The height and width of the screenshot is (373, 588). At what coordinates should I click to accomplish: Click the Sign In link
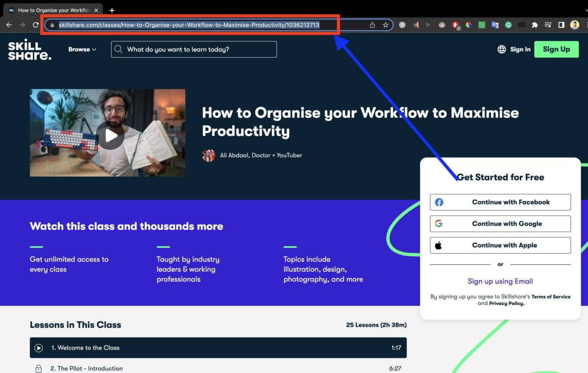click(520, 49)
